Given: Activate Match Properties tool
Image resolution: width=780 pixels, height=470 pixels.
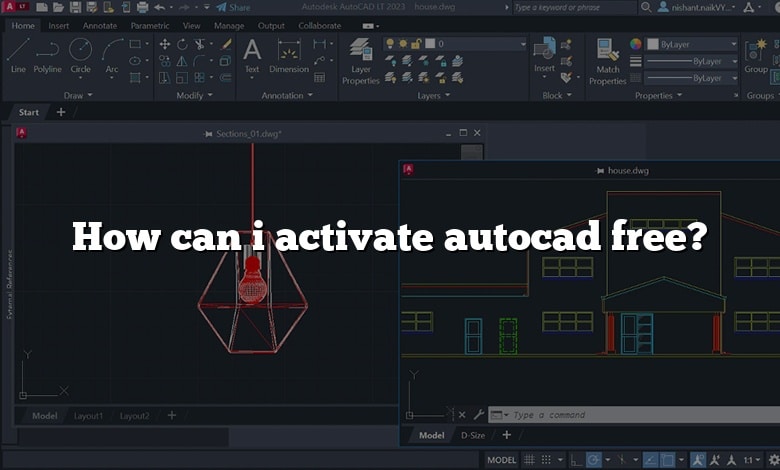Looking at the screenshot, I should pyautogui.click(x=607, y=61).
